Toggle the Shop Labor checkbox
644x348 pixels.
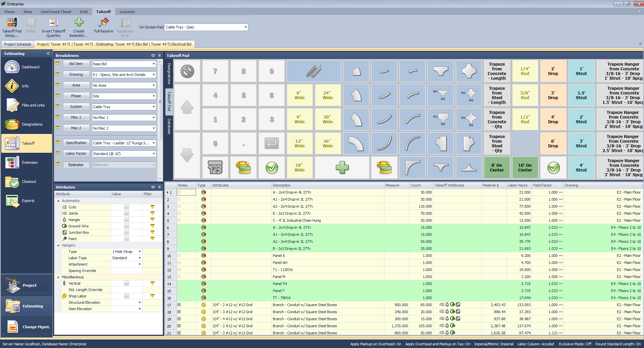[126, 296]
